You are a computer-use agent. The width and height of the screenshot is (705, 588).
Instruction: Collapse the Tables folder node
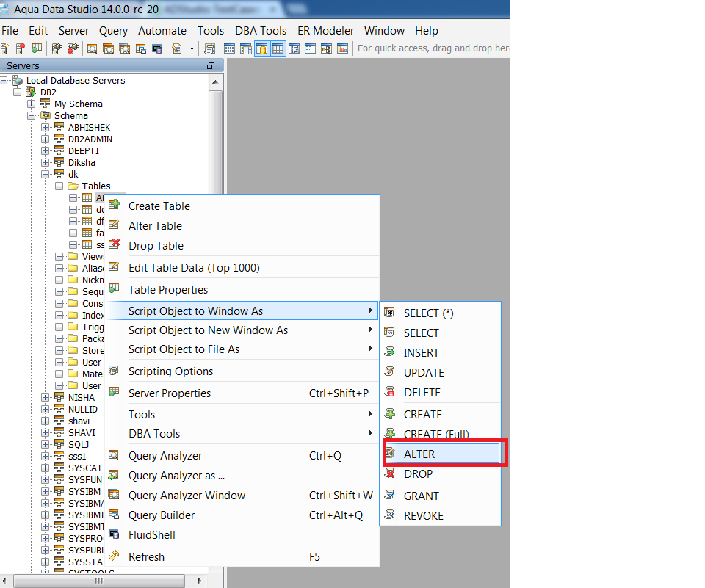click(x=59, y=186)
